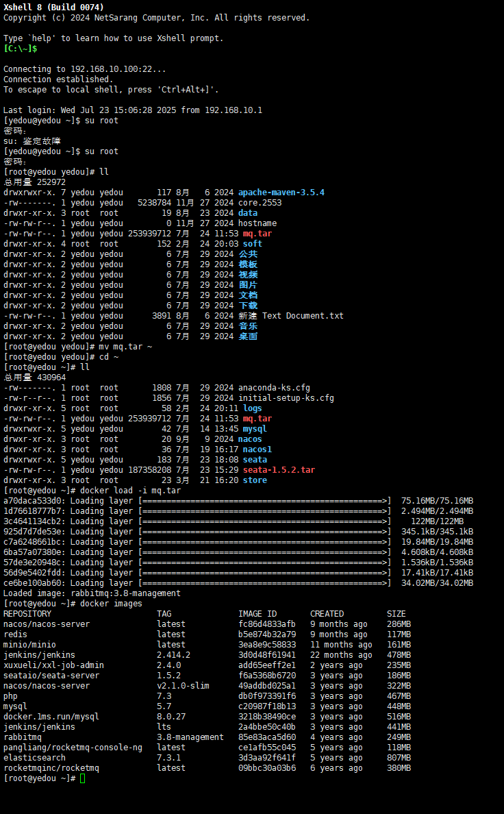The width and height of the screenshot is (504, 814).
Task: Click the 总用量 430964 line
Action: click(35, 378)
